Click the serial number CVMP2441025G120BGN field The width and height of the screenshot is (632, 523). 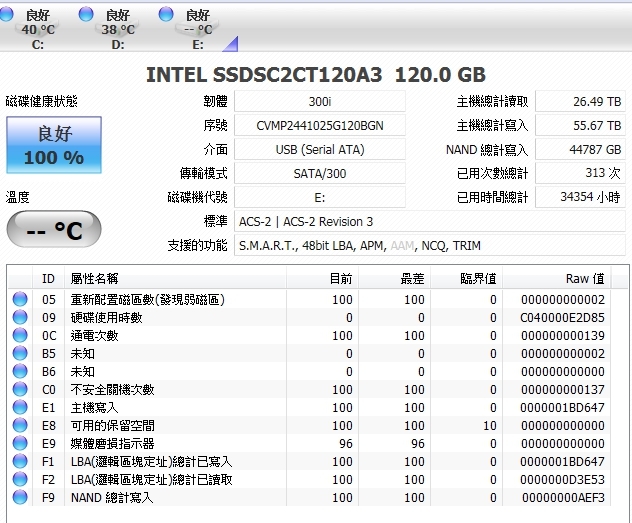coord(320,126)
